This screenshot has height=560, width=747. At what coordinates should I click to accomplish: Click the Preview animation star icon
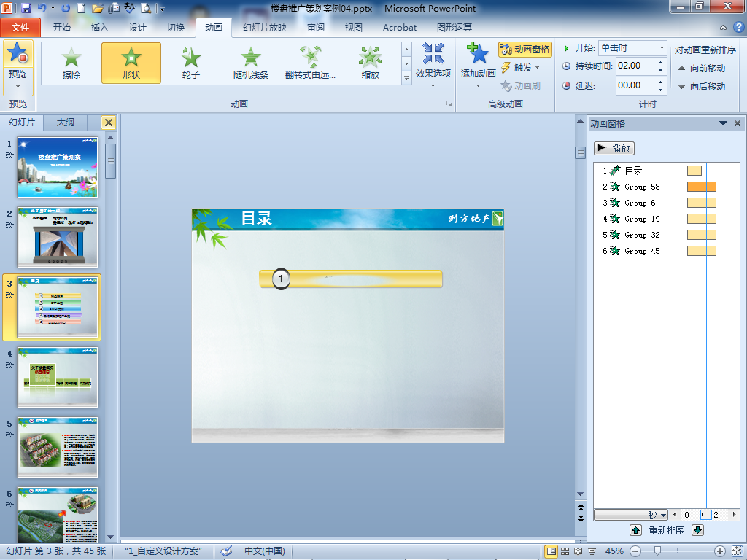18,52
